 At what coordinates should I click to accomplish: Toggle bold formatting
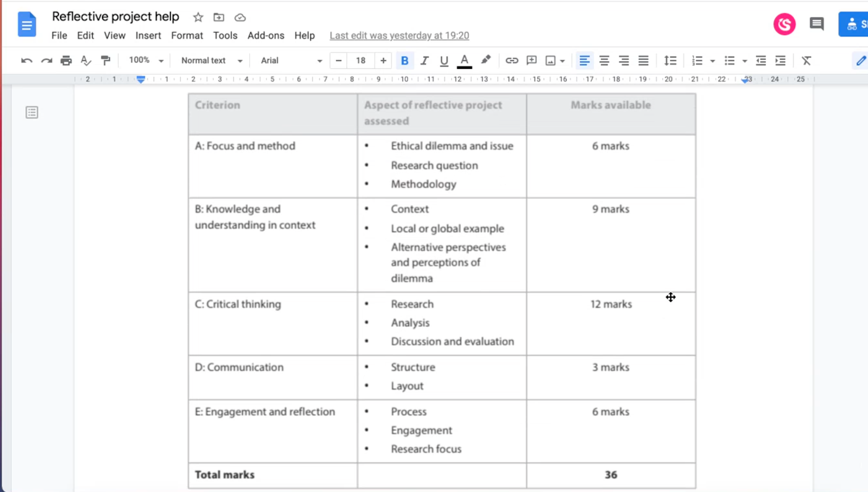click(405, 61)
